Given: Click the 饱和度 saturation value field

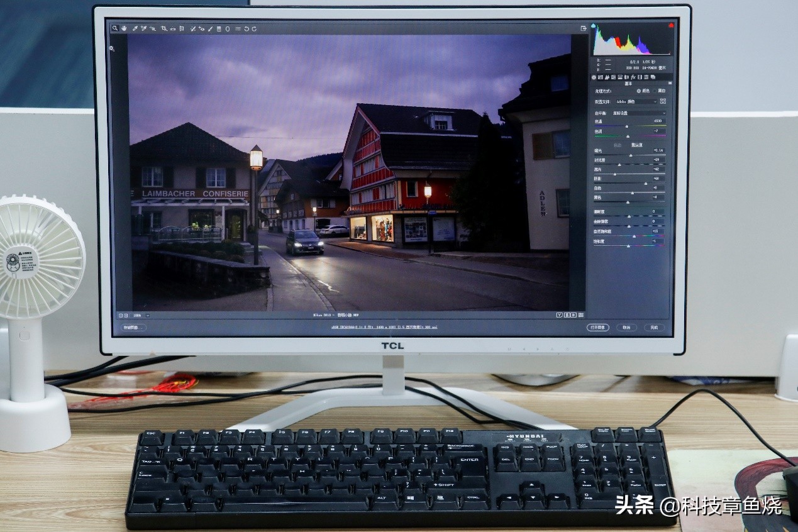Looking at the screenshot, I should (x=658, y=241).
